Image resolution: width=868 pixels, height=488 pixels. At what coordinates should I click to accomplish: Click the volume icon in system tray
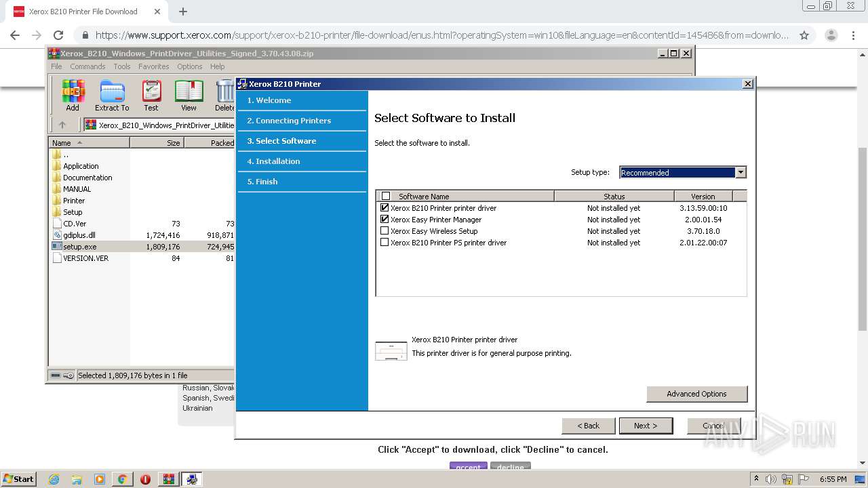770,479
